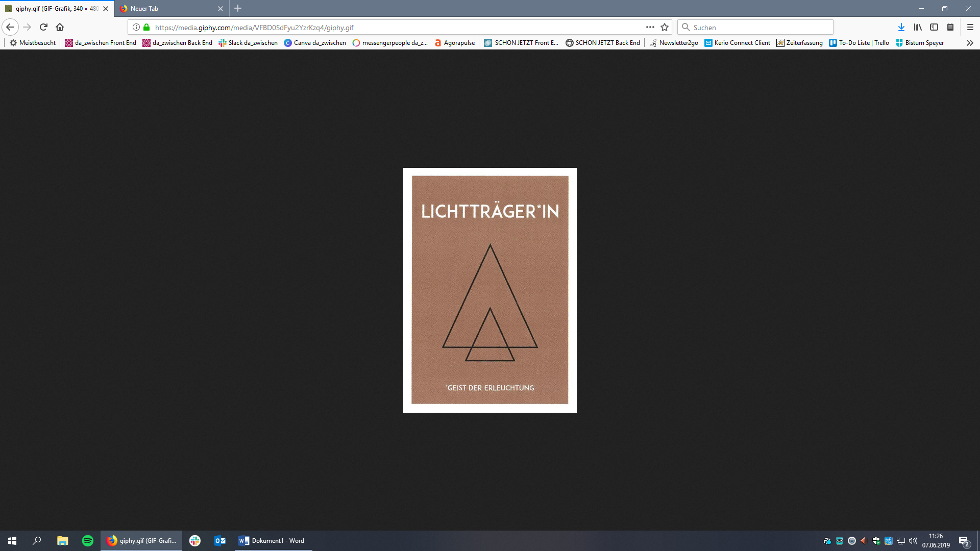980x551 pixels.
Task: Open the Firefox hamburger menu
Action: (970, 28)
